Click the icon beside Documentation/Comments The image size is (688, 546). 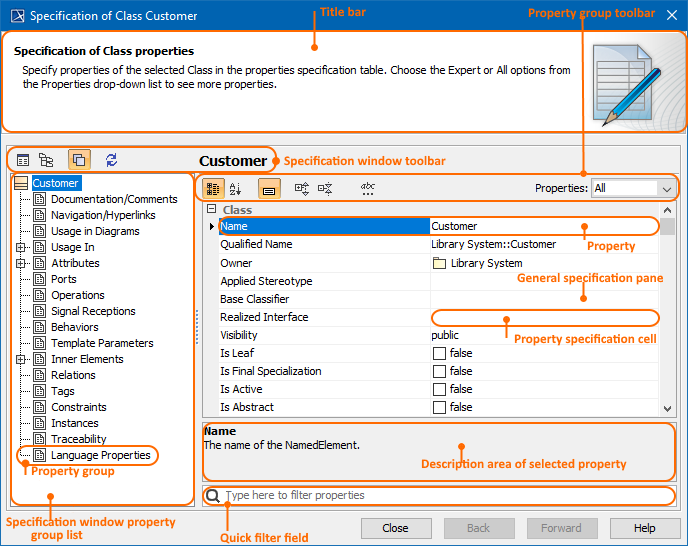(40, 199)
